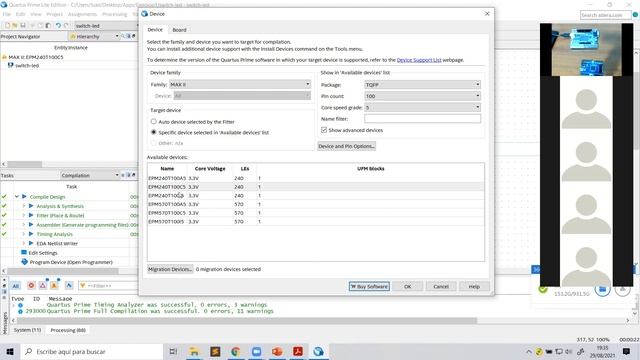Open the Assignments menu in Quartus
The image size is (640, 360).
pyautogui.click(x=82, y=14)
